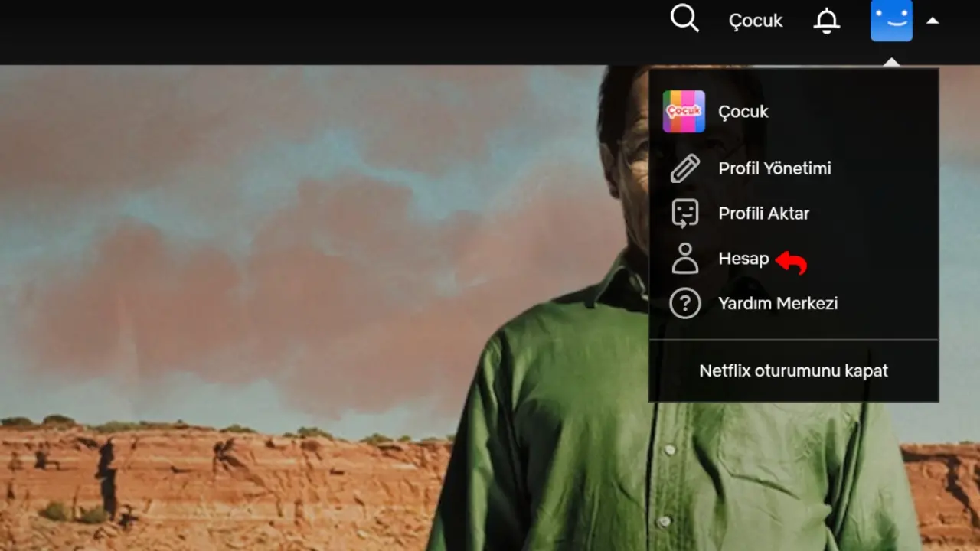
Task: Click the red arrow beside Hesap
Action: [x=792, y=262]
